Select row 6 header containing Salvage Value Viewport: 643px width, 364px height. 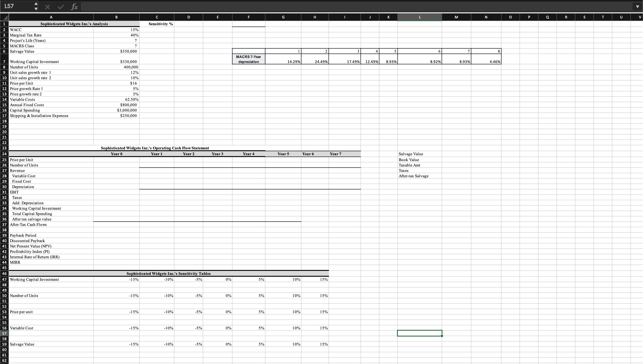pyautogui.click(x=4, y=51)
